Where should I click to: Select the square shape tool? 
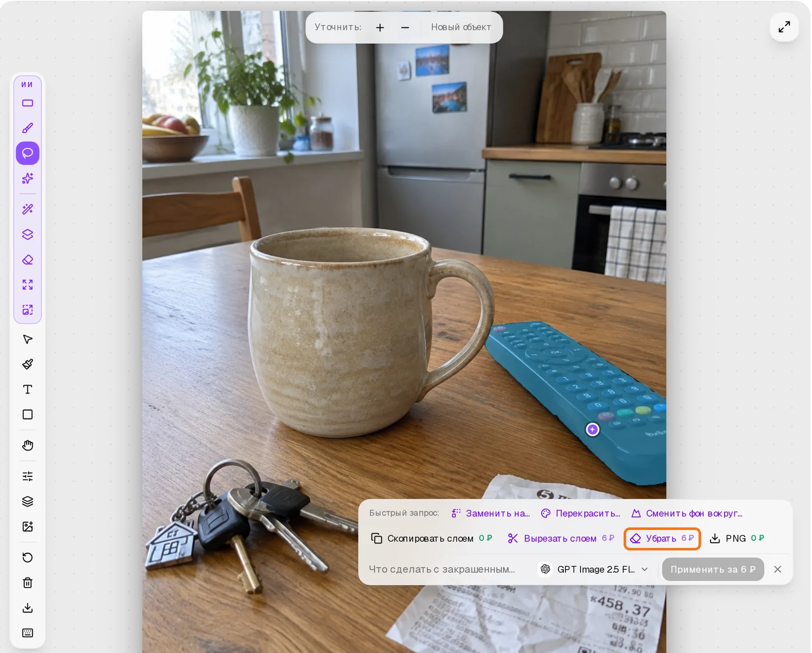pos(27,414)
